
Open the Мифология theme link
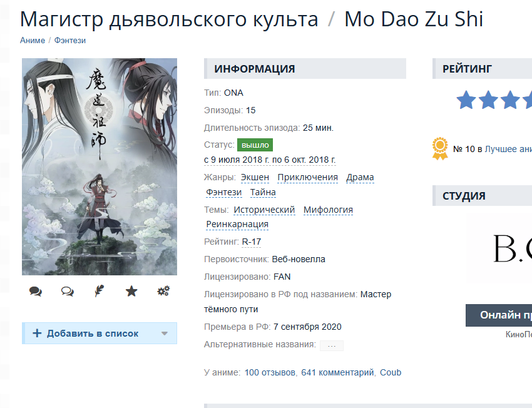tap(328, 210)
